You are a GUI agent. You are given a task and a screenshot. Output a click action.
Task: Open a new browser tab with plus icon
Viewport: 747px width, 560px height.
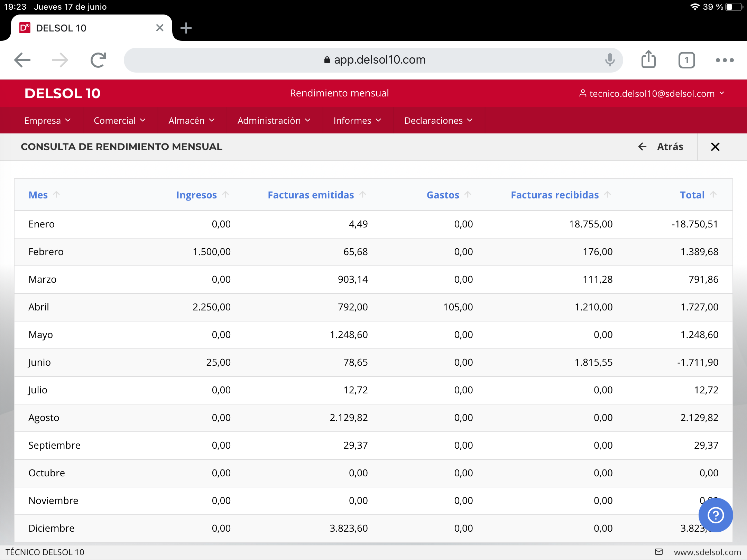click(x=186, y=28)
